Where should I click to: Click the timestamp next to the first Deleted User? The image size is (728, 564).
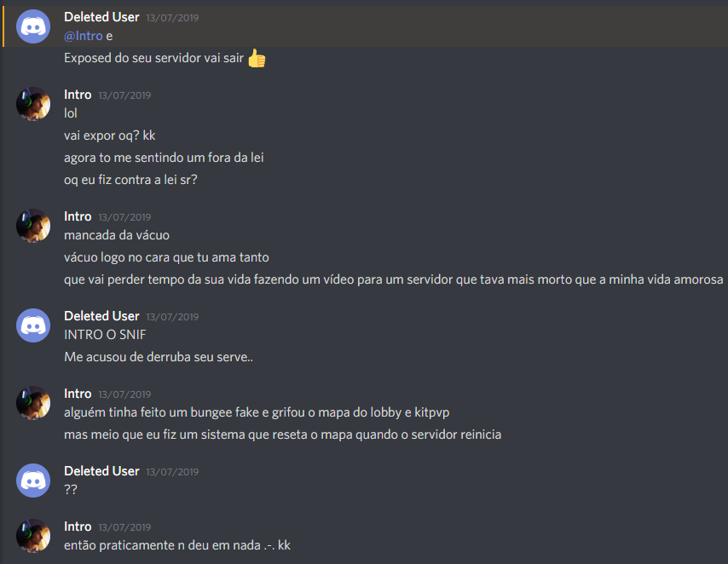pos(172,18)
